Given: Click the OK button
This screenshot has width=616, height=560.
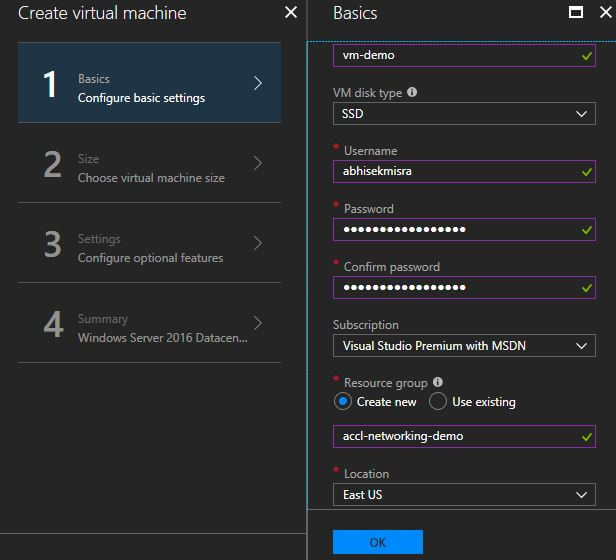Looking at the screenshot, I should coord(378,542).
